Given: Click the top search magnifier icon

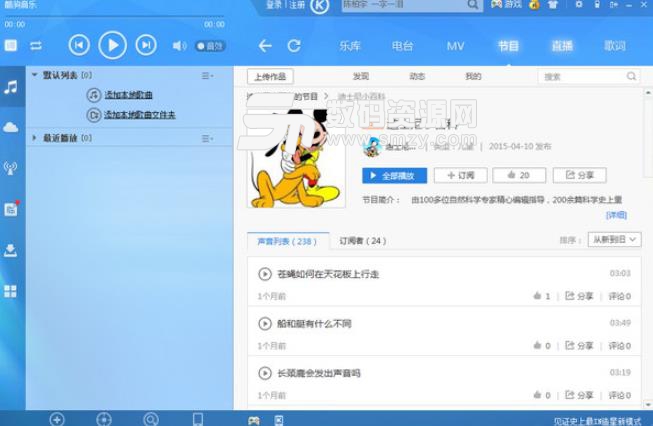Looking at the screenshot, I should [473, 5].
